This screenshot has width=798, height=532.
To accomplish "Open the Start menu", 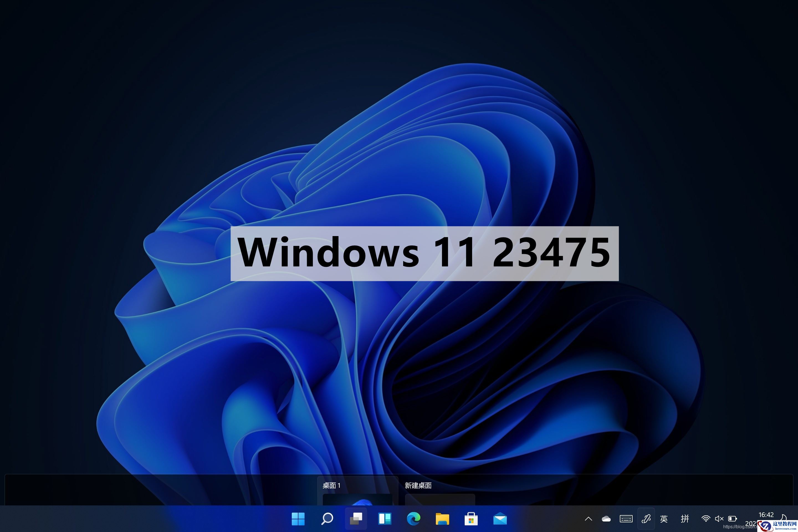I will click(x=298, y=519).
